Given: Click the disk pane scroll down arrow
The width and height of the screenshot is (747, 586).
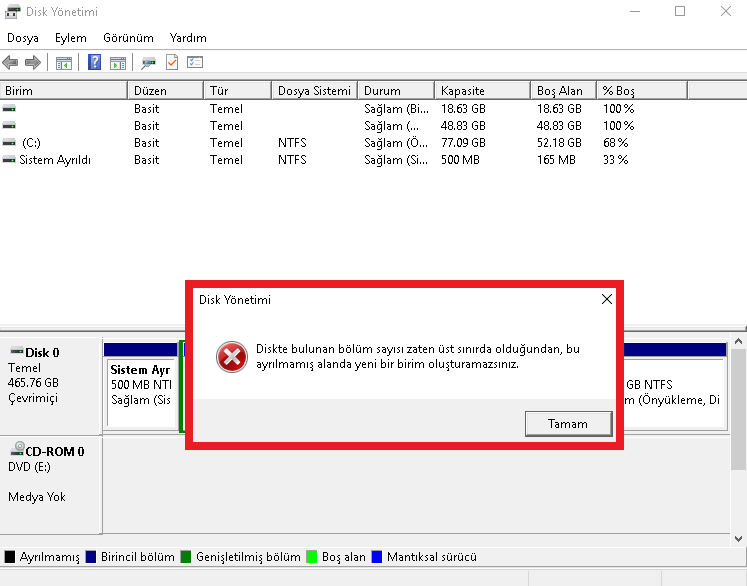Looking at the screenshot, I should [738, 539].
